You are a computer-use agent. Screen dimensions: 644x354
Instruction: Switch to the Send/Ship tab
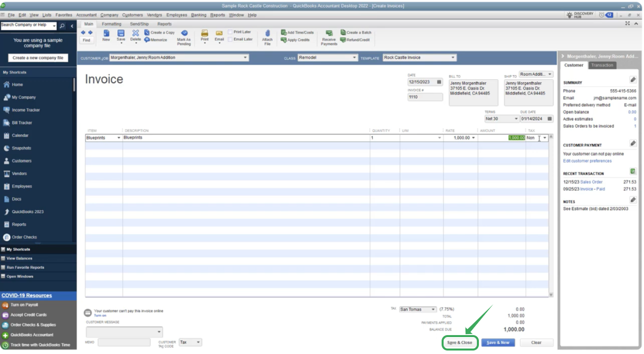(x=139, y=24)
